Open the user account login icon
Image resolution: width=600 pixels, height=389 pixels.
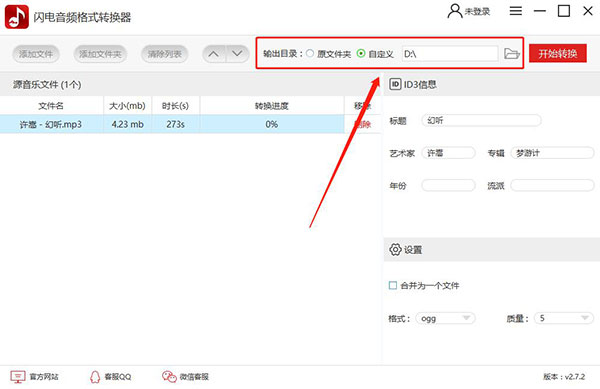tap(455, 11)
